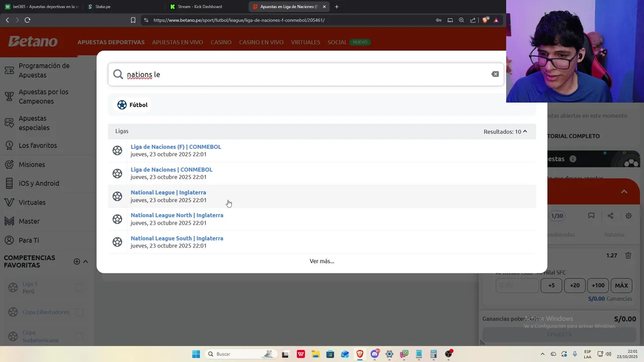Open Discord from the taskbar
Viewport: 644px width, 362px height.
(375, 354)
